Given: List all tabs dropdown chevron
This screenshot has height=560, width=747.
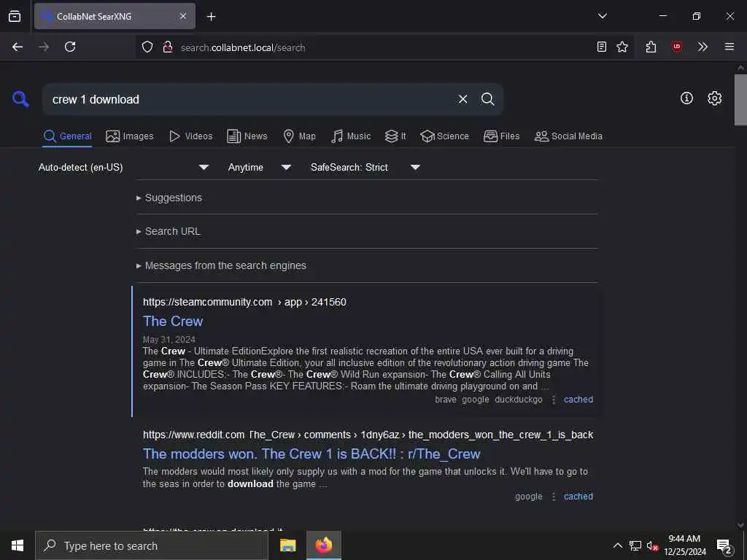Looking at the screenshot, I should (602, 16).
